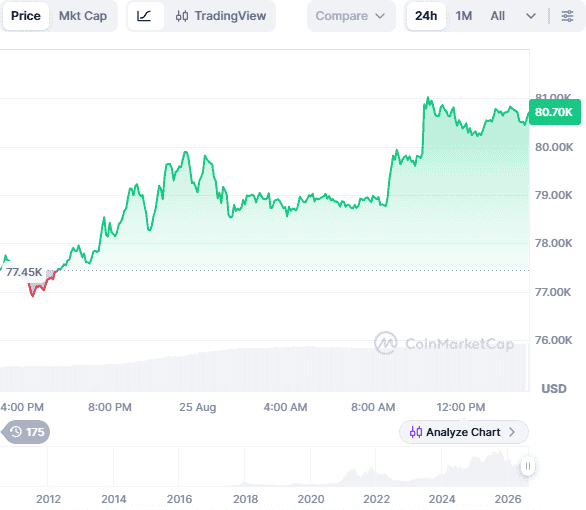Click the candlestick icon in Analyze Chart

pyautogui.click(x=416, y=432)
